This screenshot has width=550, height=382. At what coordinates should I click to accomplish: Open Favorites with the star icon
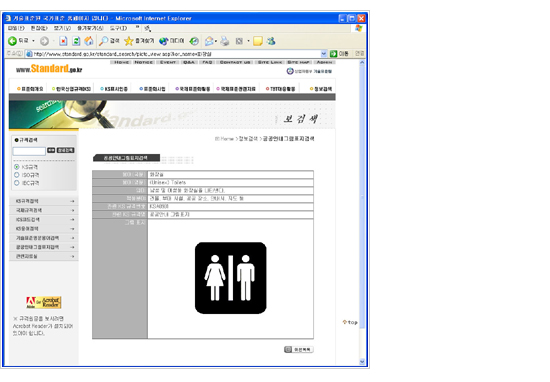click(x=129, y=41)
